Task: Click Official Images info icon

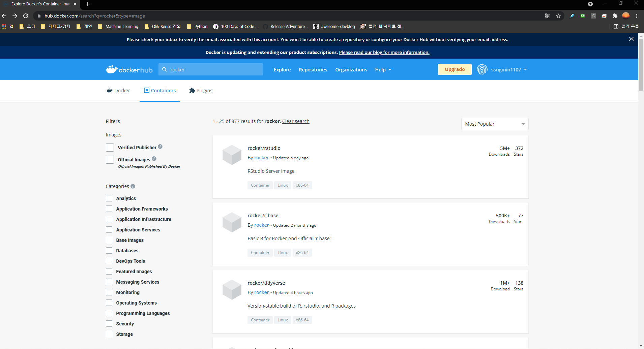Action: pos(154,159)
